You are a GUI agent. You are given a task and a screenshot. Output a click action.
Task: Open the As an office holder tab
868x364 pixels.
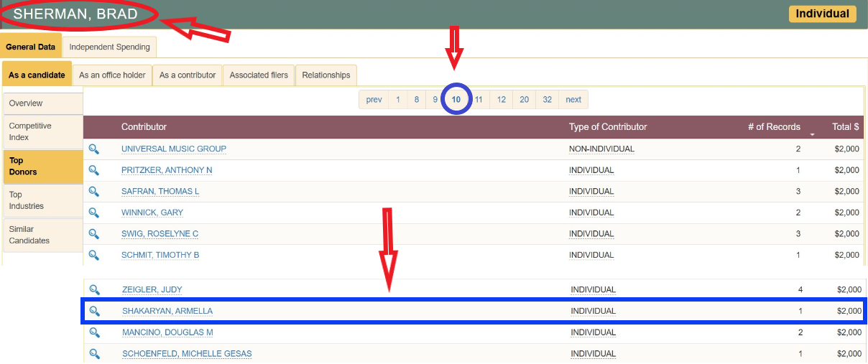(x=112, y=75)
